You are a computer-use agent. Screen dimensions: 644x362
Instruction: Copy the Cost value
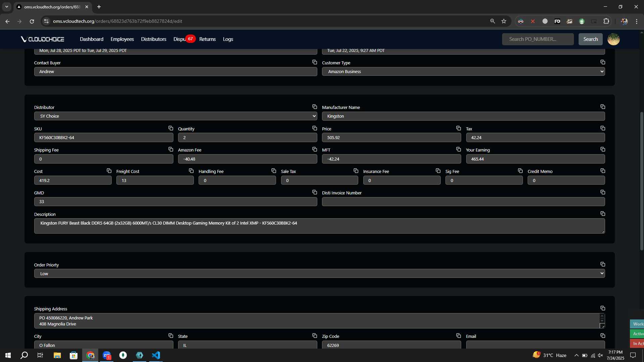[x=109, y=171]
